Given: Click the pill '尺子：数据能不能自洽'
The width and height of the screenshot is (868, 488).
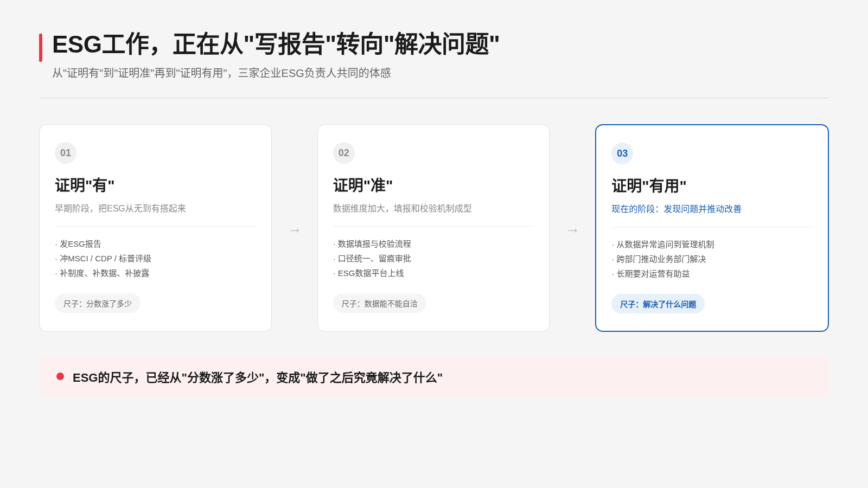Looking at the screenshot, I should [380, 303].
